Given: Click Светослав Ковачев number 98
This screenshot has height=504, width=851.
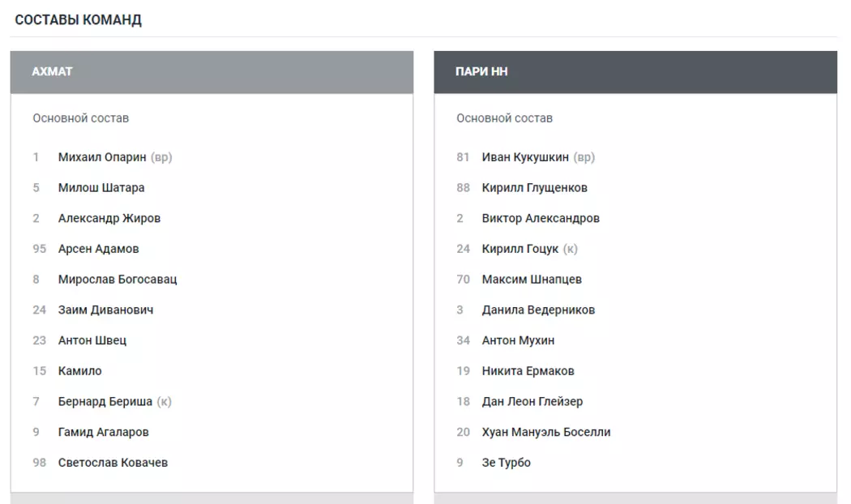Looking at the screenshot, I should [x=113, y=463].
